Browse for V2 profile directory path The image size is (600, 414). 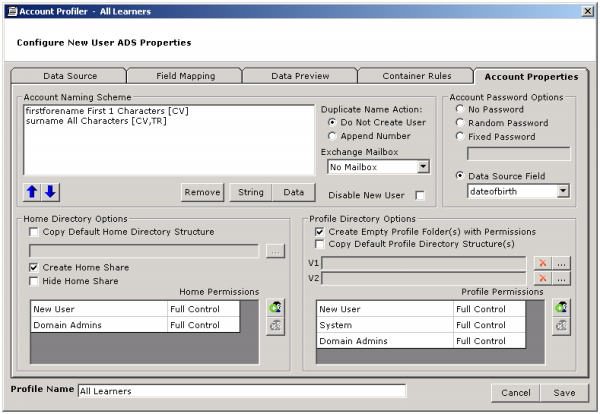click(561, 279)
